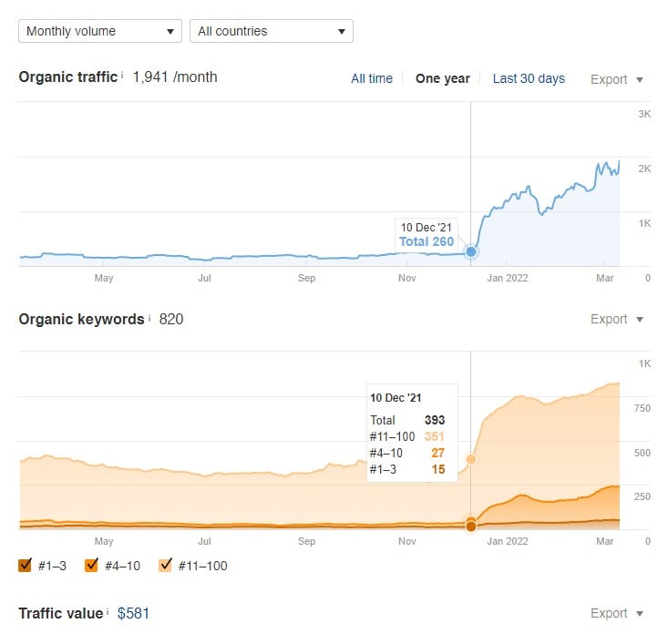Open the Monthly volume dropdown

(x=100, y=31)
